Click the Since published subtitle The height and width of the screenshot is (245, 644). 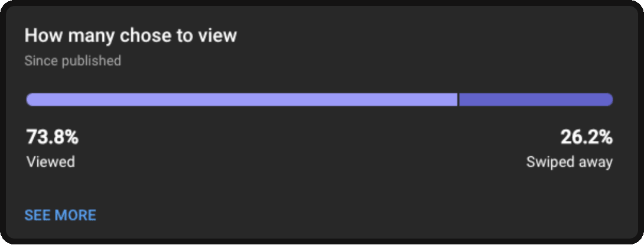point(73,61)
